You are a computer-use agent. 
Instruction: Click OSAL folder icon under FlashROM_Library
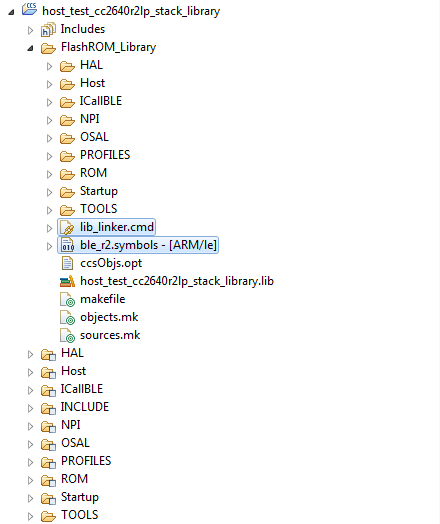(x=67, y=138)
